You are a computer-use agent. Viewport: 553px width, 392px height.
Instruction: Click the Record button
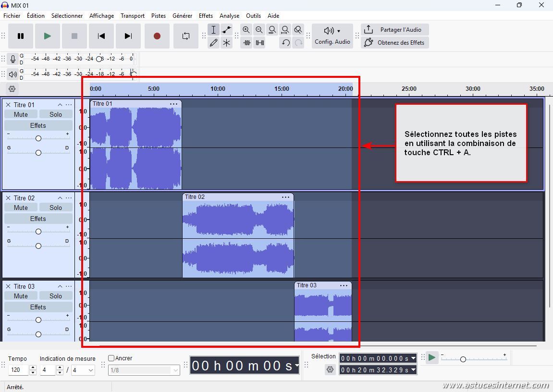(157, 36)
